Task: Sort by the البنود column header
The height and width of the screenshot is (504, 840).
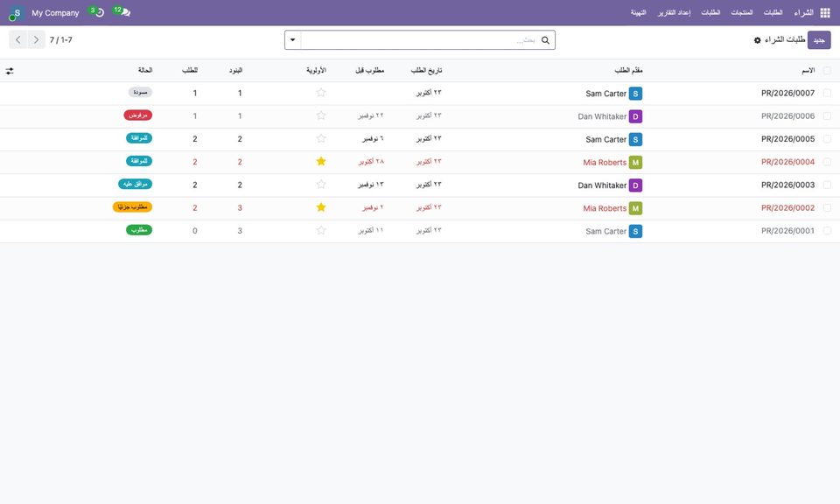Action: click(235, 71)
